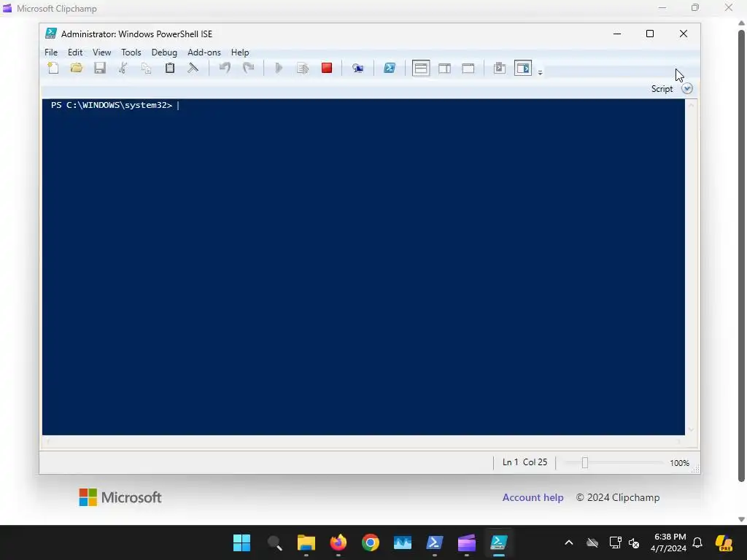
Task: Open the Debug menu
Action: [164, 52]
